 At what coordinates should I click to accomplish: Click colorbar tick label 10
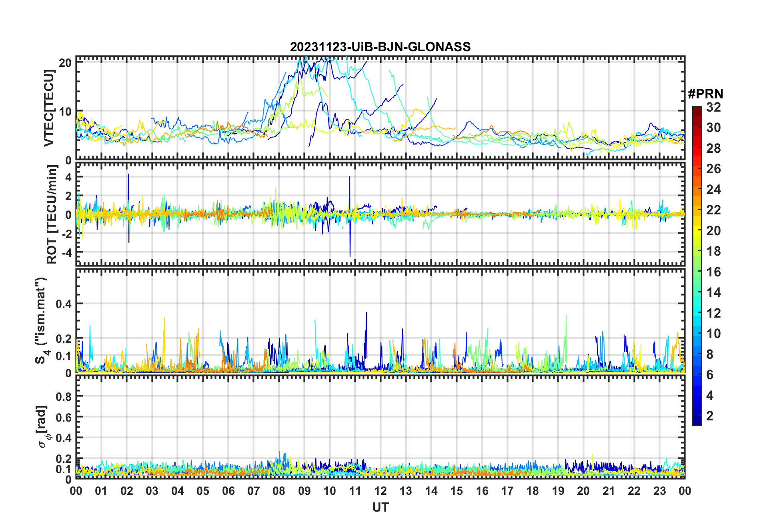[x=713, y=334]
